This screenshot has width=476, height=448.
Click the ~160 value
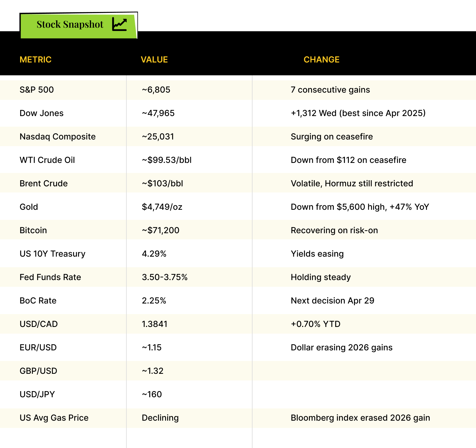(x=152, y=394)
